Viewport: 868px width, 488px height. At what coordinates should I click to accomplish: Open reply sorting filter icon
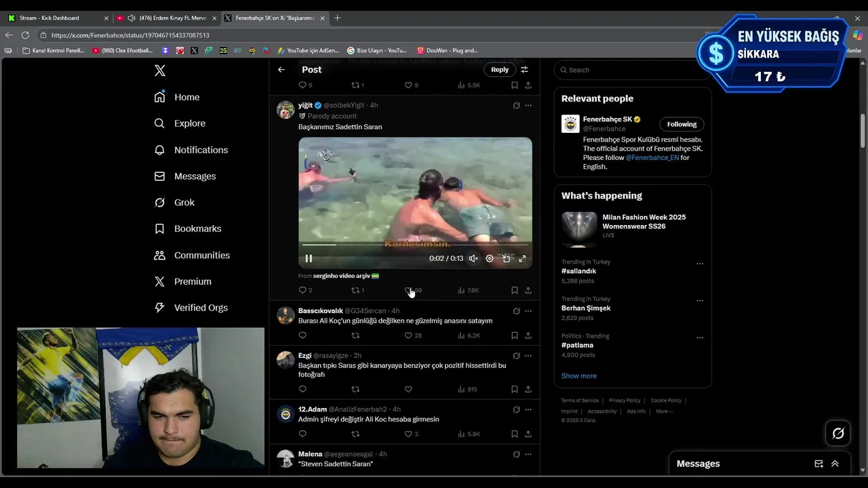[x=524, y=69]
